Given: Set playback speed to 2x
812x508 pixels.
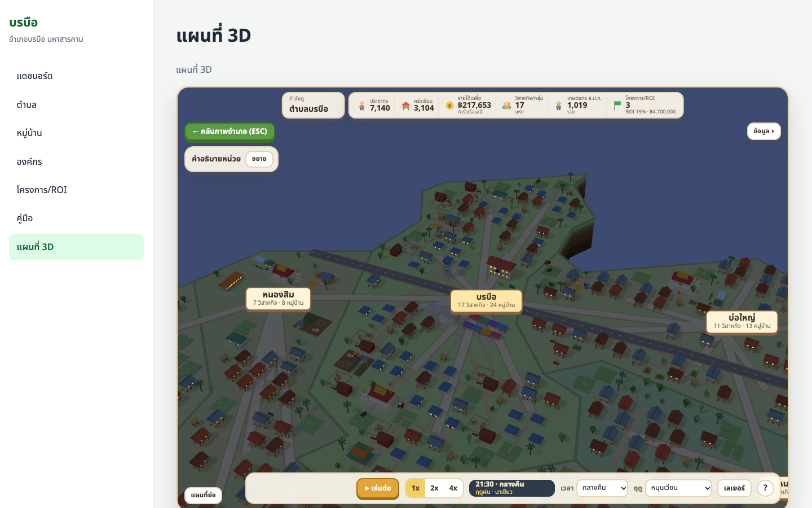Looking at the screenshot, I should [x=434, y=488].
